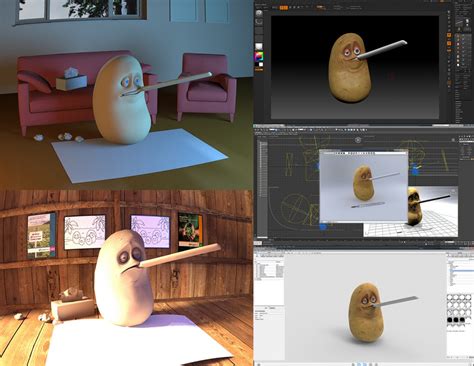Click the rendered potato in the render frame window
Viewport: 474px width, 366px height.
tap(363, 184)
